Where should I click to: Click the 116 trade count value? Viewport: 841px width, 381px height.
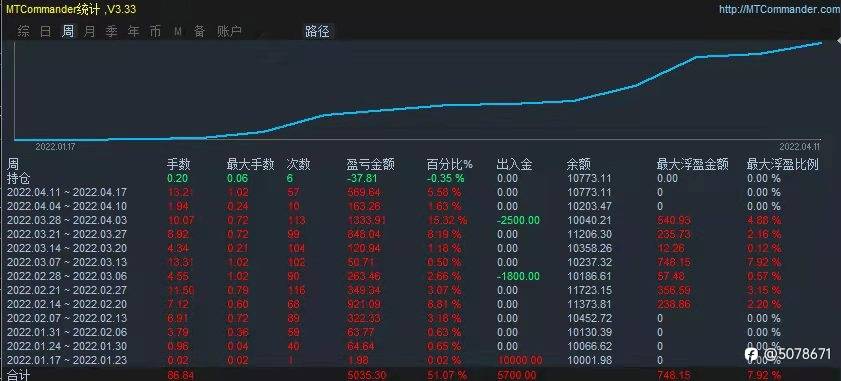pos(296,290)
